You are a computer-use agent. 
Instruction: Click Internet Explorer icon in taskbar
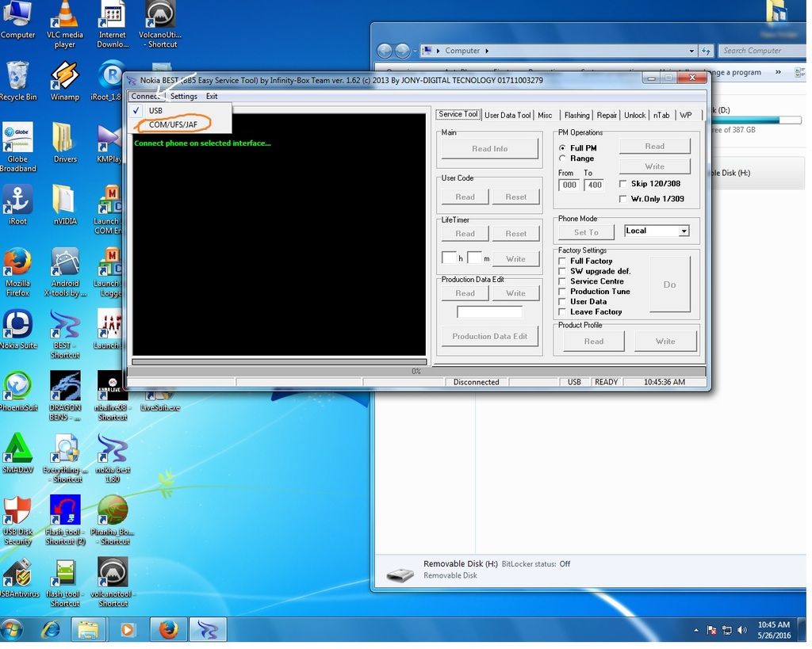52,630
